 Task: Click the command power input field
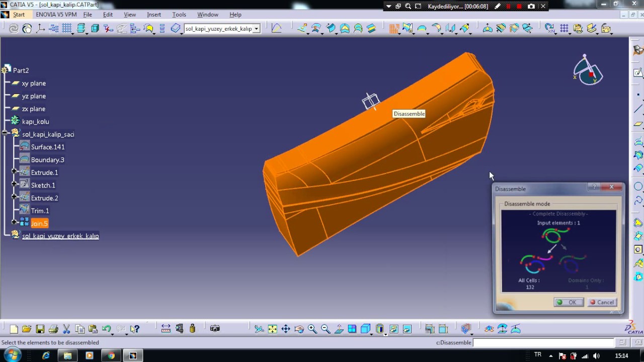coord(543,342)
